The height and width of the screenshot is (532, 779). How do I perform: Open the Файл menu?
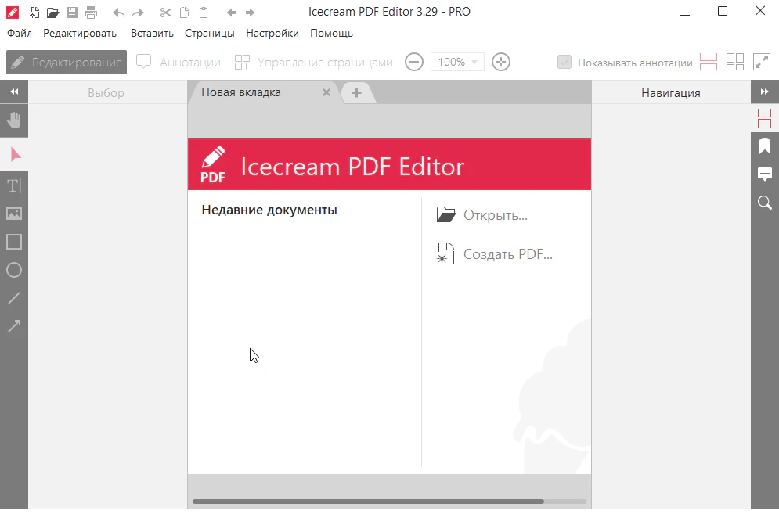point(20,34)
